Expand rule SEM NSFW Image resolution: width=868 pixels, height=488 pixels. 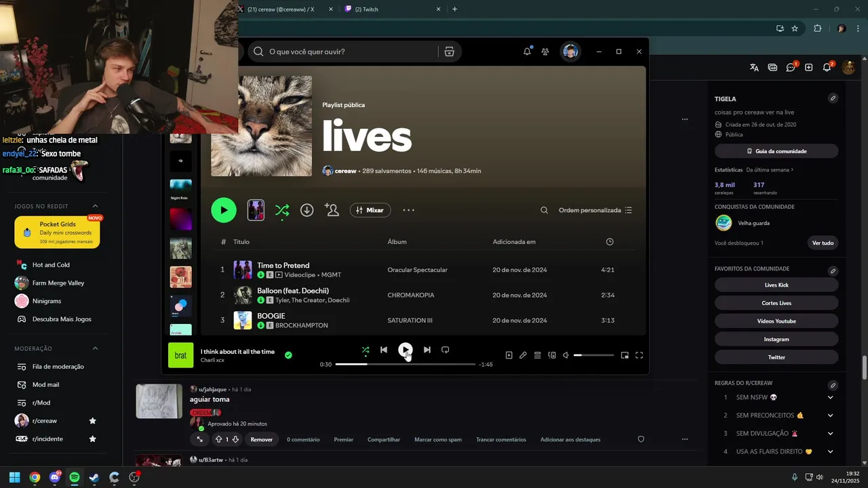pos(830,397)
